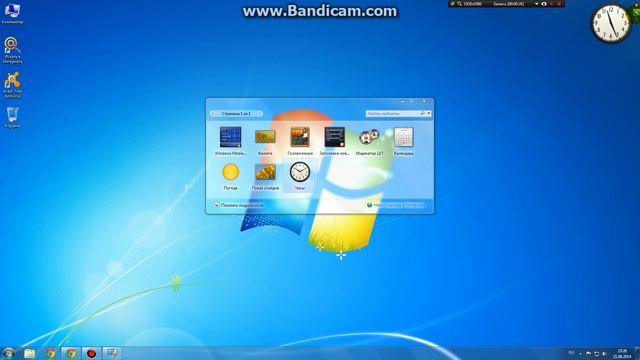Open the Bandicam red record taskbar button

(91, 353)
